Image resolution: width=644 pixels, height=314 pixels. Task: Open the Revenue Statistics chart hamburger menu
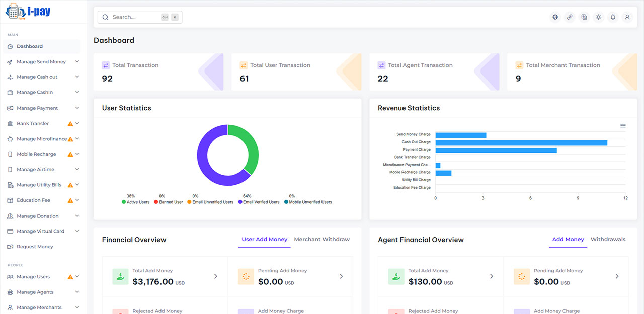coord(623,126)
